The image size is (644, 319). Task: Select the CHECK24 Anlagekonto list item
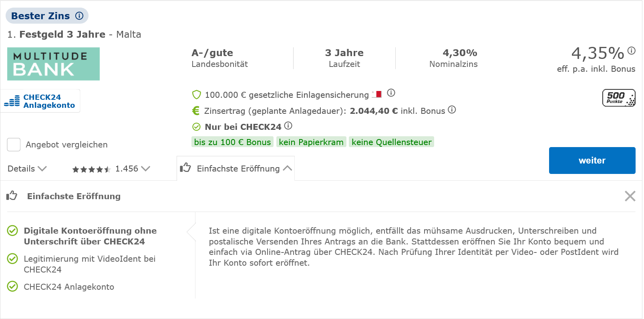[68, 287]
